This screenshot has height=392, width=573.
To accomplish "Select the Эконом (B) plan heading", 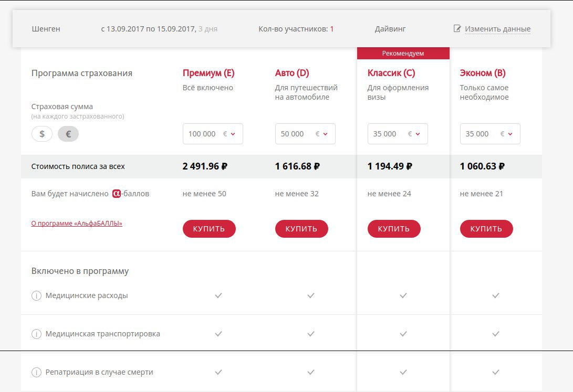I will point(482,73).
